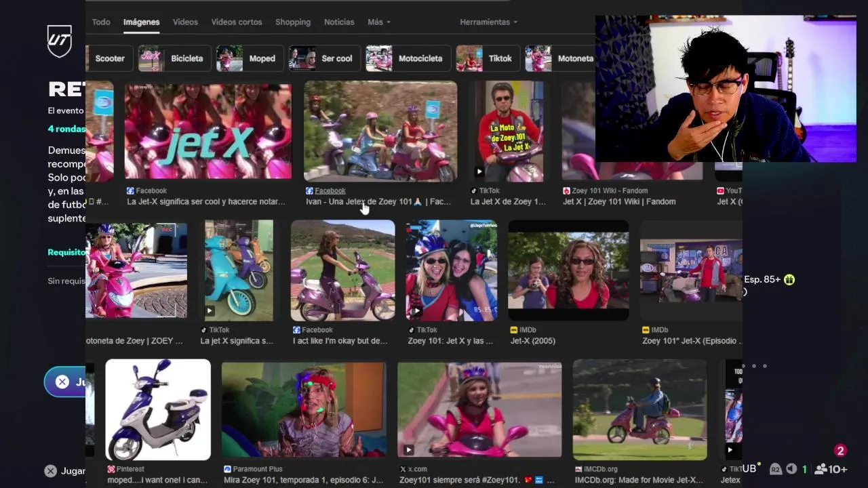
Task: Click the '4 rondas' text in the left panel
Action: pyautogui.click(x=66, y=129)
